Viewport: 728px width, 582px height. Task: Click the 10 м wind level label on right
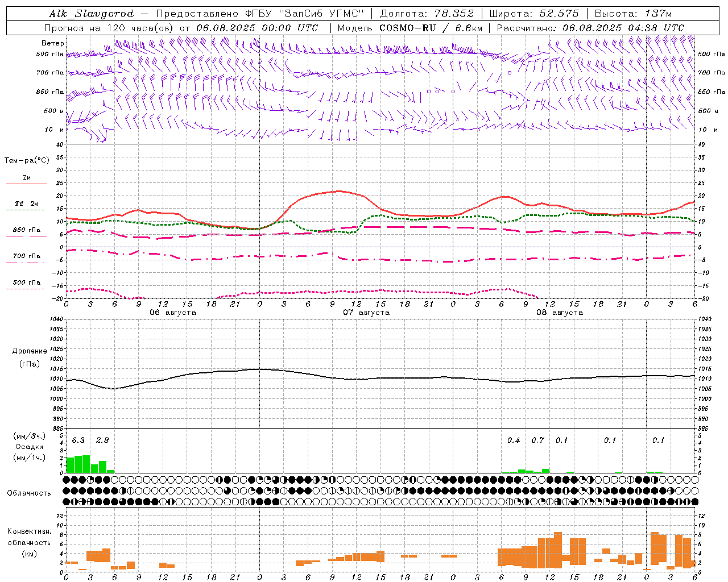pyautogui.click(x=708, y=130)
